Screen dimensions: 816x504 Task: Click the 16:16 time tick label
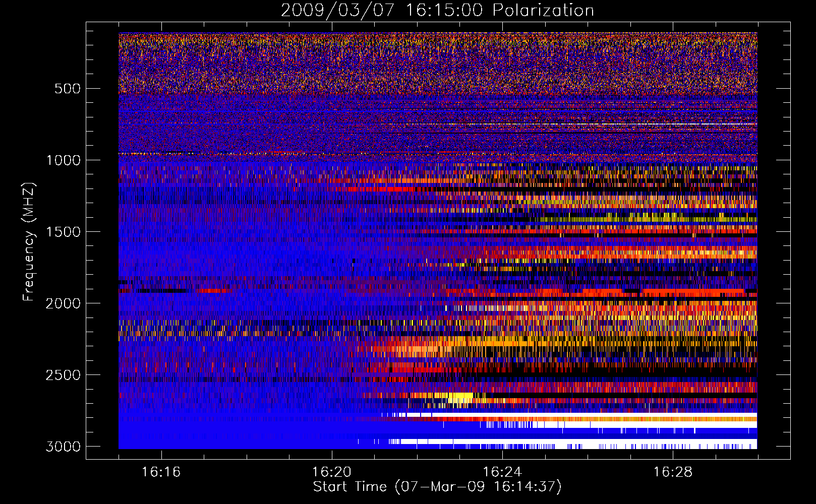[x=161, y=472]
